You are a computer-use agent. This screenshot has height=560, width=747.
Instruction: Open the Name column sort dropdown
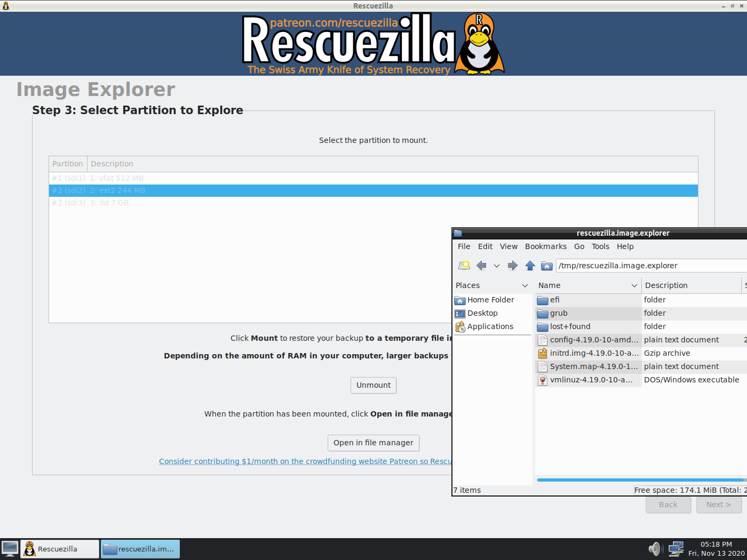pyautogui.click(x=634, y=285)
